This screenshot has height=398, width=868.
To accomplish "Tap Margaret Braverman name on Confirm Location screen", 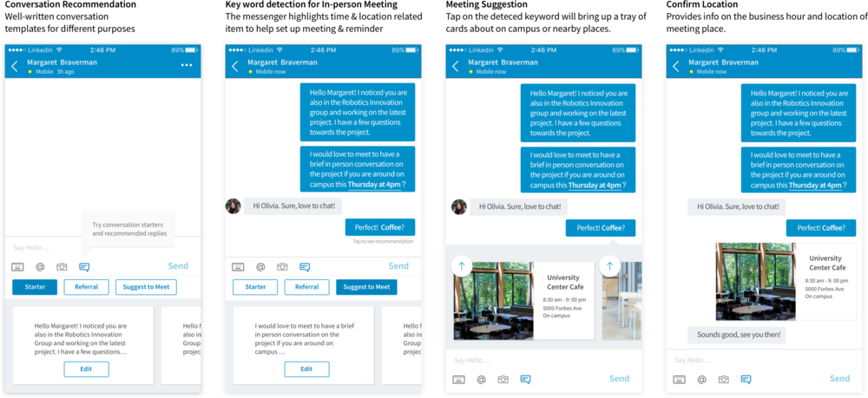I will [x=724, y=62].
